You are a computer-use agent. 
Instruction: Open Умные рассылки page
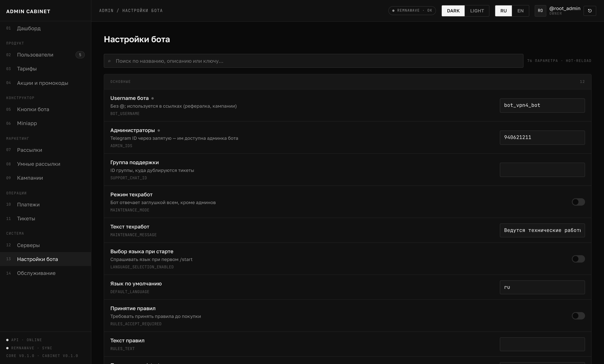coord(45,164)
